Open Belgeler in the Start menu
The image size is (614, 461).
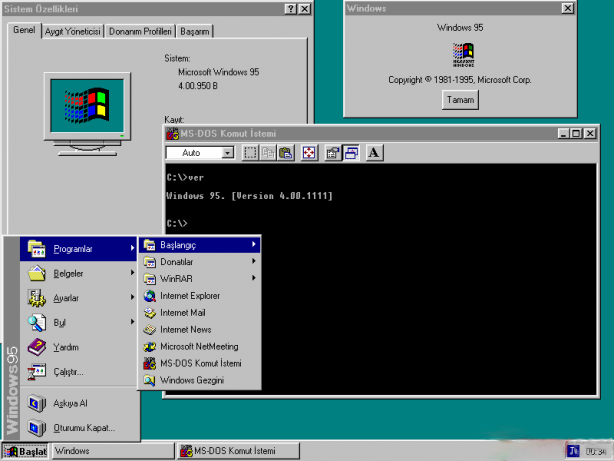coord(78,273)
